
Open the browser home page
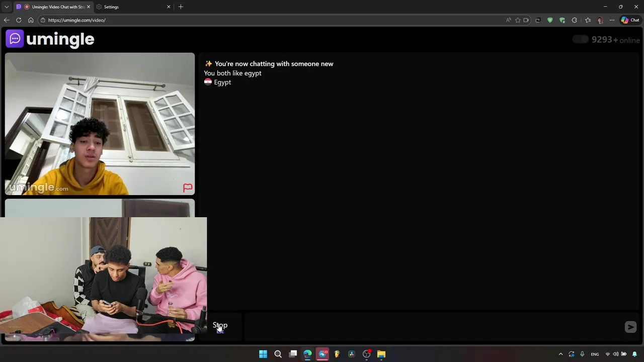31,20
